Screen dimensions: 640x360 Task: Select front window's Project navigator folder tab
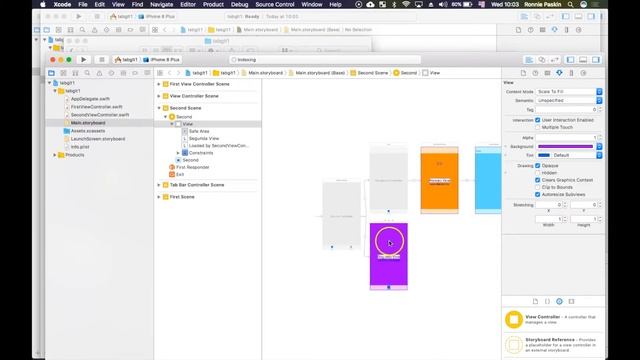(x=51, y=73)
